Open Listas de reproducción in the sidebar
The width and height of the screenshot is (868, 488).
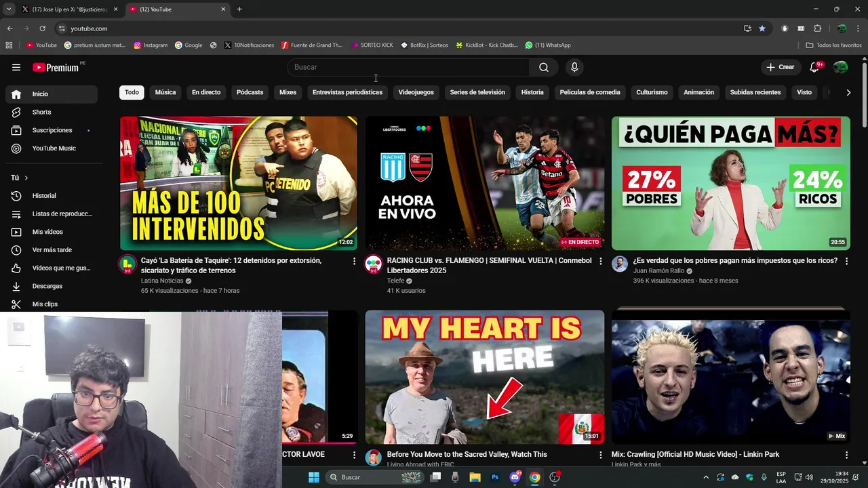pos(52,213)
